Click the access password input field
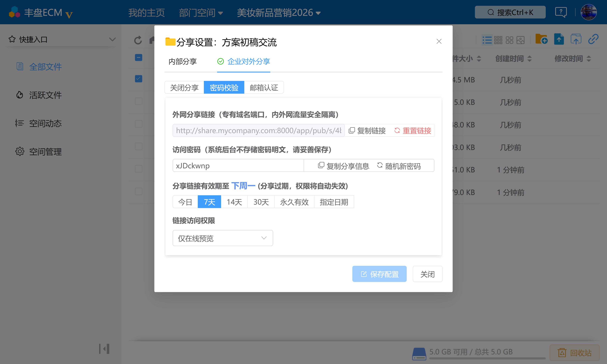 point(238,165)
